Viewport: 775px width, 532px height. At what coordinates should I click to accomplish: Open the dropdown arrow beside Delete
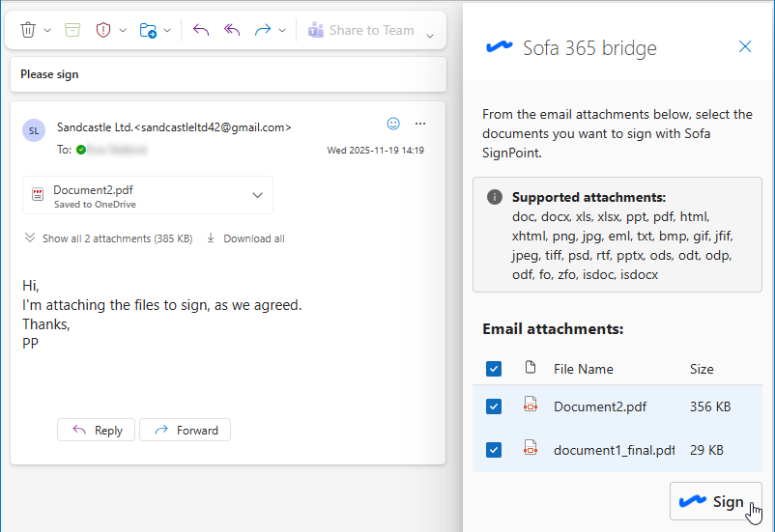coord(47,30)
